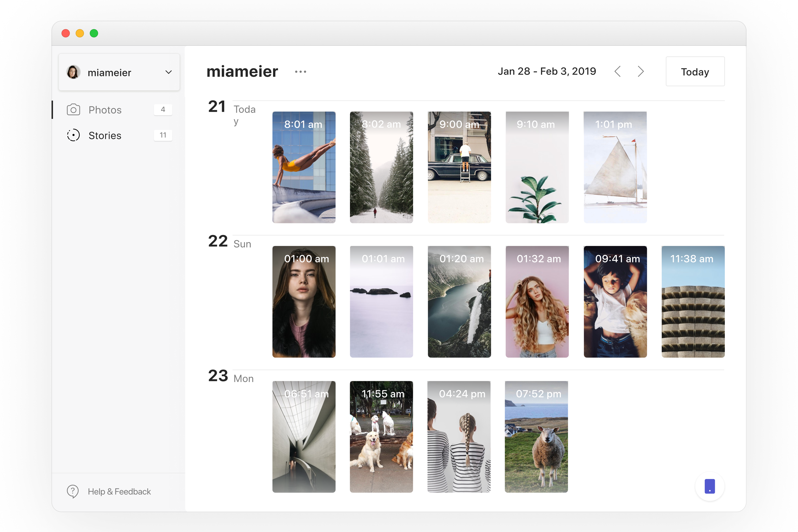Open the 8:01 am diver story
Screen dimensions: 798x532
click(304, 167)
